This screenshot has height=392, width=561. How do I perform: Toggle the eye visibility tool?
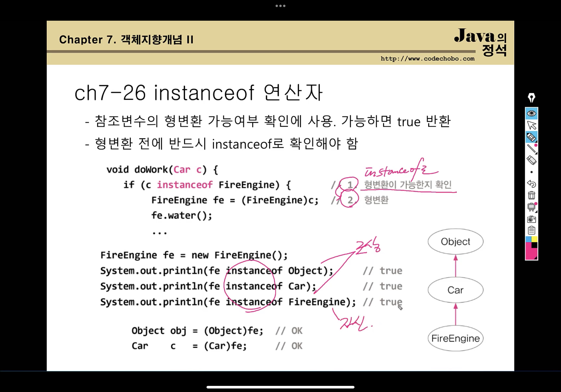(531, 114)
